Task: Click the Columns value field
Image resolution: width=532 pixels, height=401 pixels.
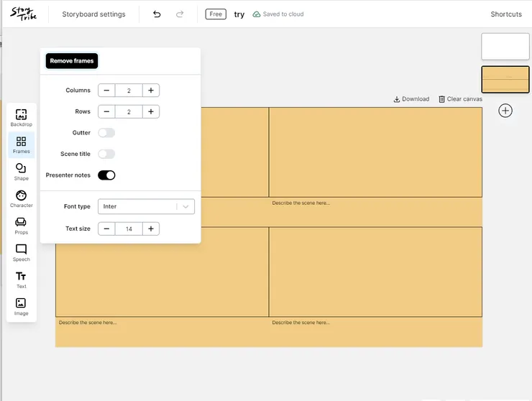Action: click(x=129, y=91)
